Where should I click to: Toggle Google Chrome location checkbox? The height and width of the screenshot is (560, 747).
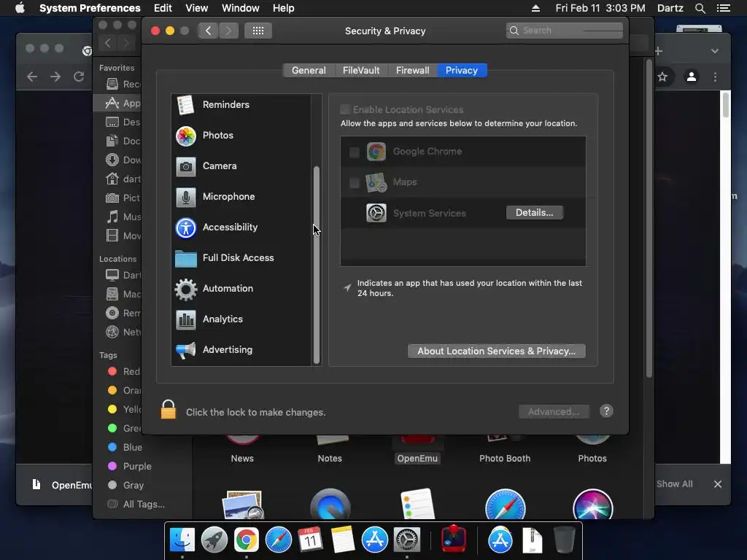pos(355,152)
